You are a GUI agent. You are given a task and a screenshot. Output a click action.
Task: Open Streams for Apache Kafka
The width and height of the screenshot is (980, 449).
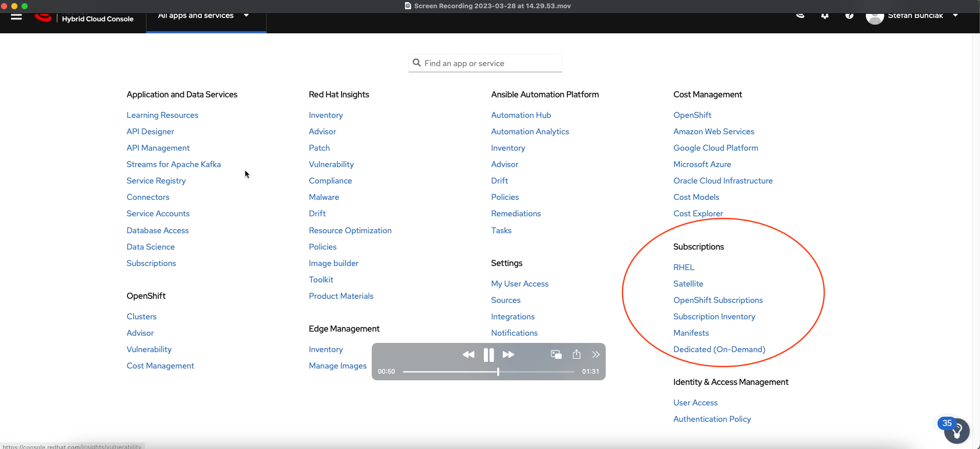pyautogui.click(x=174, y=165)
